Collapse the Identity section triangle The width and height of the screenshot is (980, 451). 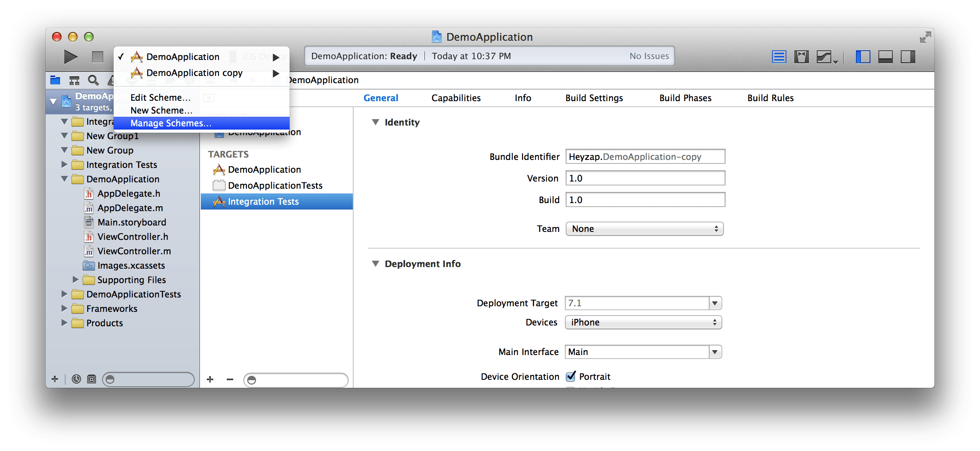pos(375,122)
